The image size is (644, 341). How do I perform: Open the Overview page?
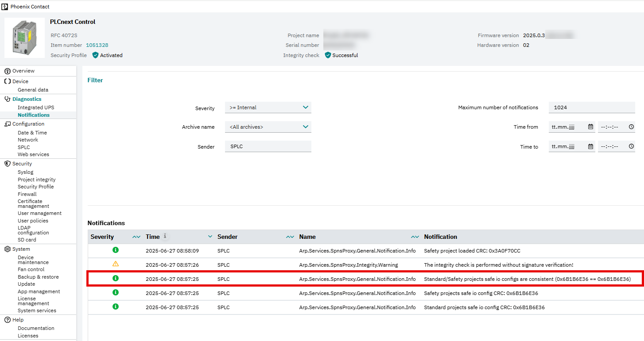tap(23, 71)
